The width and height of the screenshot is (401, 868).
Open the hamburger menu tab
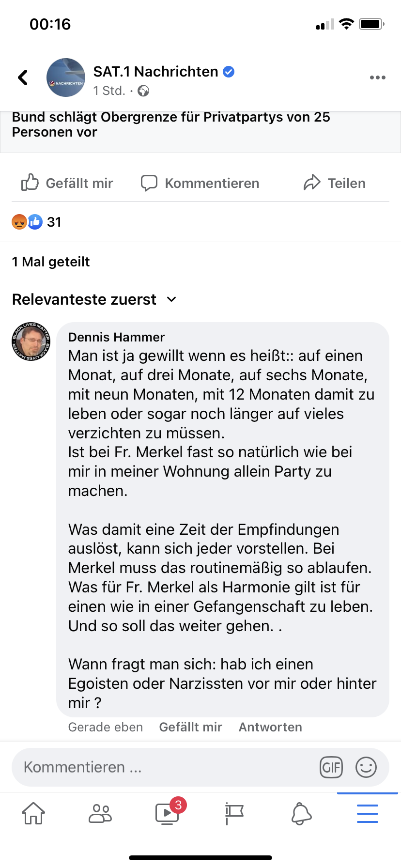(368, 813)
